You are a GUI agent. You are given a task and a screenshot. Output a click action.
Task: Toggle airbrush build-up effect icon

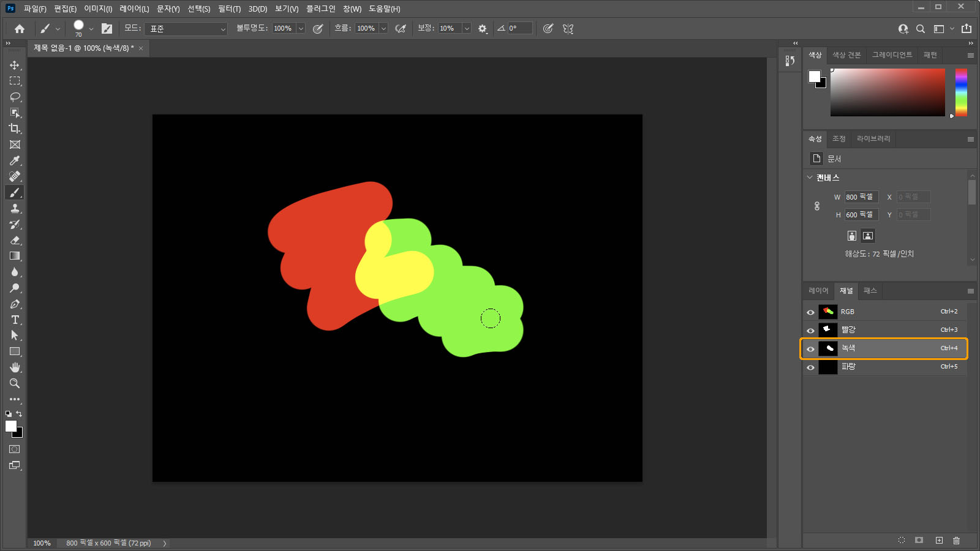[401, 29]
